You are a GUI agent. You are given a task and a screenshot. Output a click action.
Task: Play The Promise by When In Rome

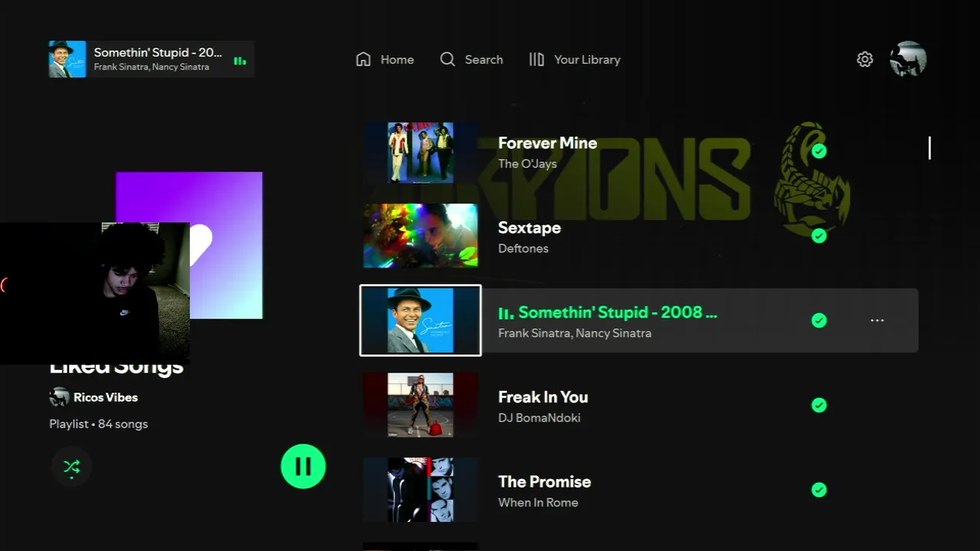pyautogui.click(x=639, y=490)
